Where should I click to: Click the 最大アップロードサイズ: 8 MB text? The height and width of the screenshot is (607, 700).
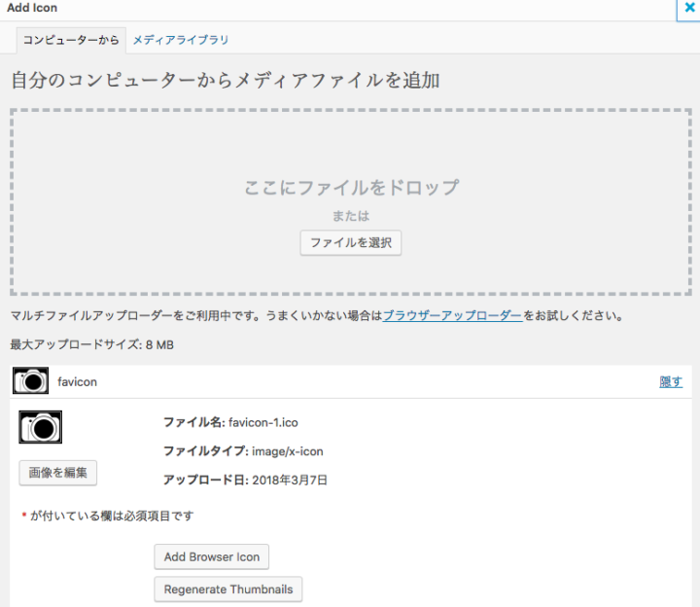coord(91,345)
